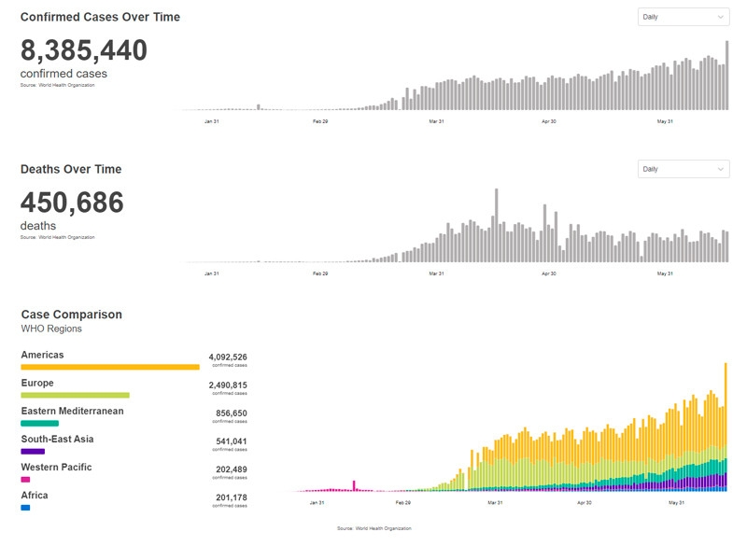Open the Daily dropdown for Deaths Over Time
The image size is (747, 560).
pyautogui.click(x=684, y=169)
